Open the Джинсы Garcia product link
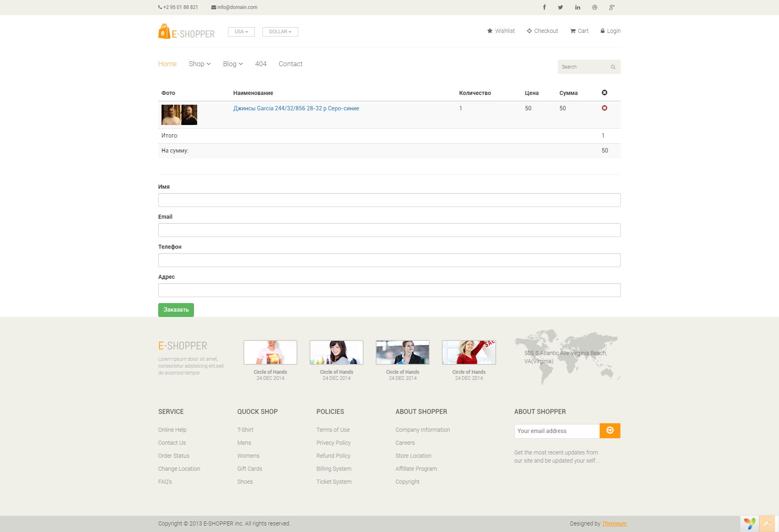This screenshot has height=532, width=779. pos(296,108)
